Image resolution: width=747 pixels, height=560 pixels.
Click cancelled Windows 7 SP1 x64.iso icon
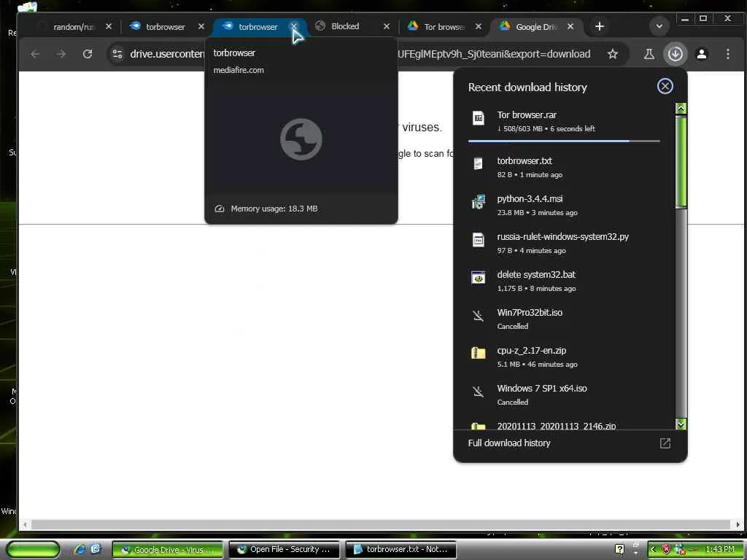pos(479,392)
